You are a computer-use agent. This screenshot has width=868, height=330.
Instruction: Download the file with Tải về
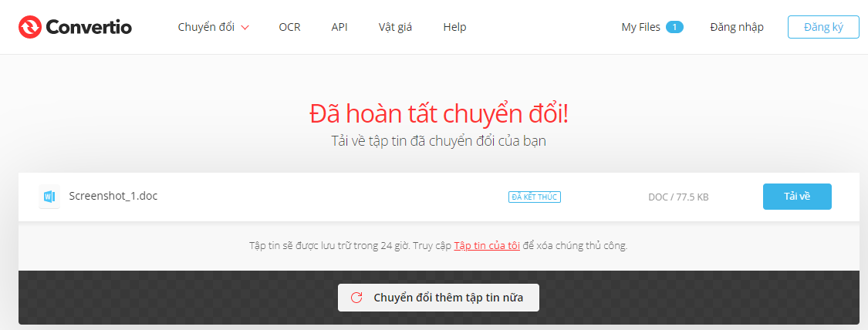[797, 197]
